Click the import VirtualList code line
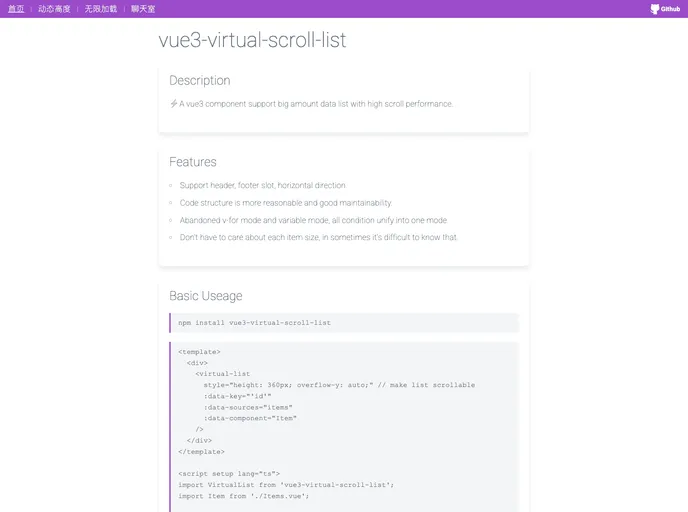Screen dimensions: 688x512 pyautogui.click(x=285, y=484)
